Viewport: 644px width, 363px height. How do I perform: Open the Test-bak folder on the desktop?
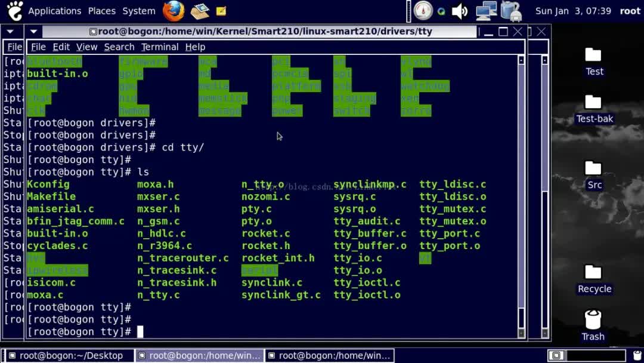tap(595, 107)
